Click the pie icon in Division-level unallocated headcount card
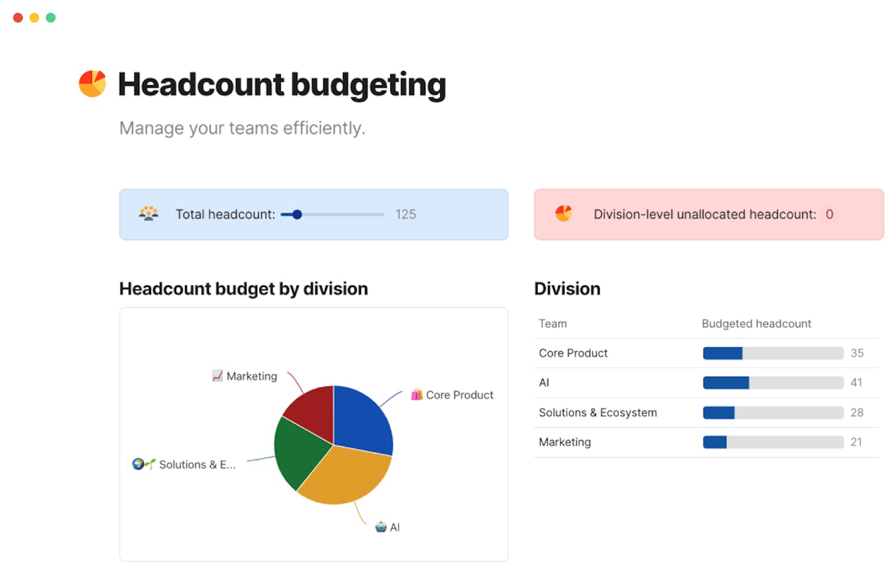896x588 pixels. coord(563,213)
